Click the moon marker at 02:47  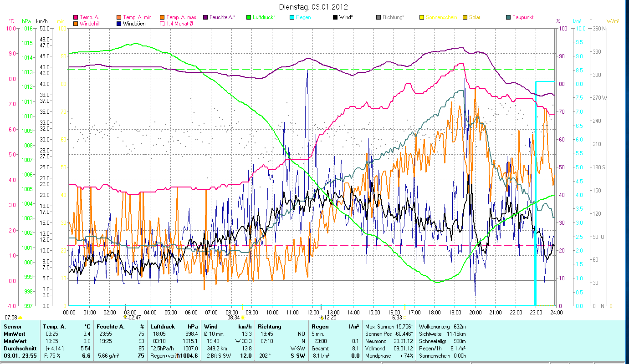(x=125, y=317)
